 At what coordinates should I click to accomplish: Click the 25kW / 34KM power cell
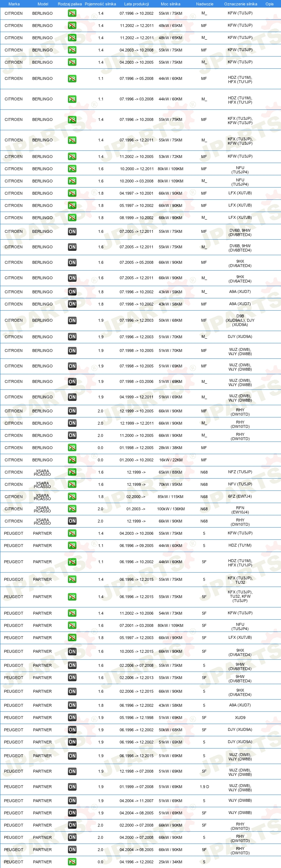[x=171, y=862]
